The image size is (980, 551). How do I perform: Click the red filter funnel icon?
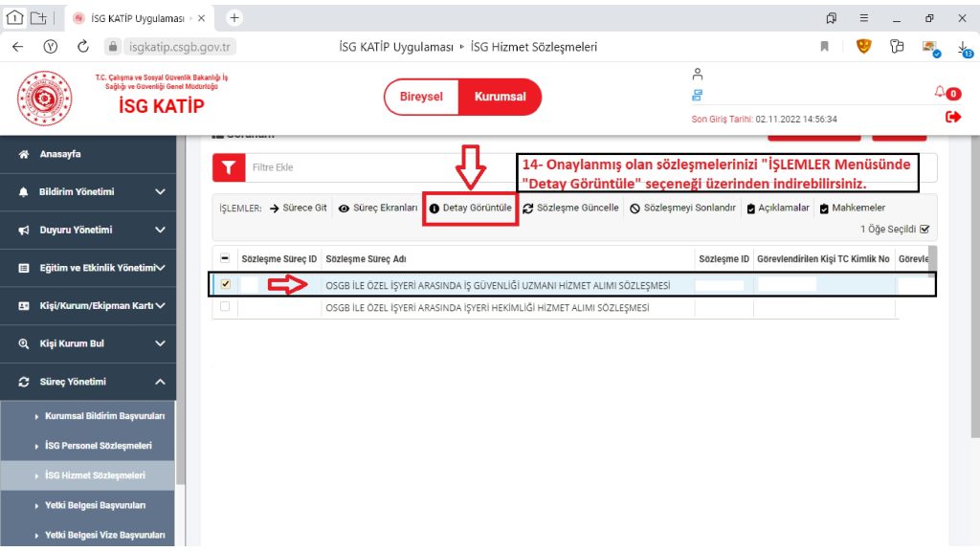228,167
